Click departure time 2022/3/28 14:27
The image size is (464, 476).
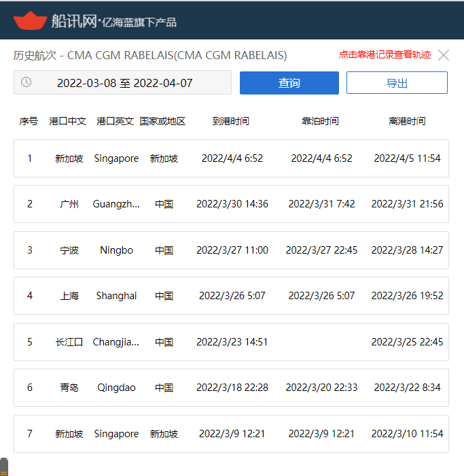coord(408,250)
